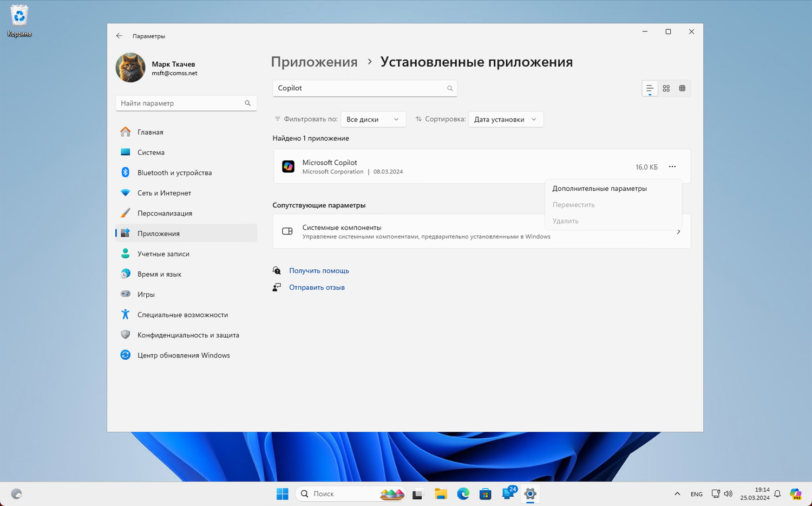The width and height of the screenshot is (812, 506).
Task: Focus the Найти параметр search field
Action: (x=186, y=103)
